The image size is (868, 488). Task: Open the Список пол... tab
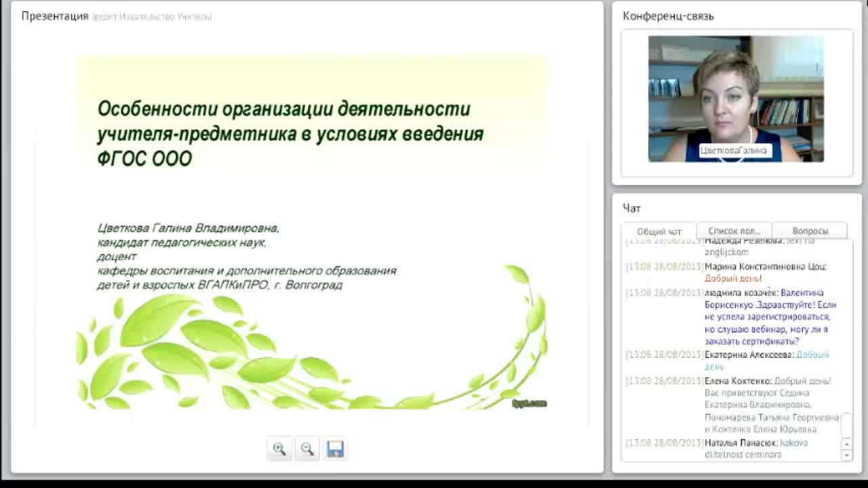(734, 230)
